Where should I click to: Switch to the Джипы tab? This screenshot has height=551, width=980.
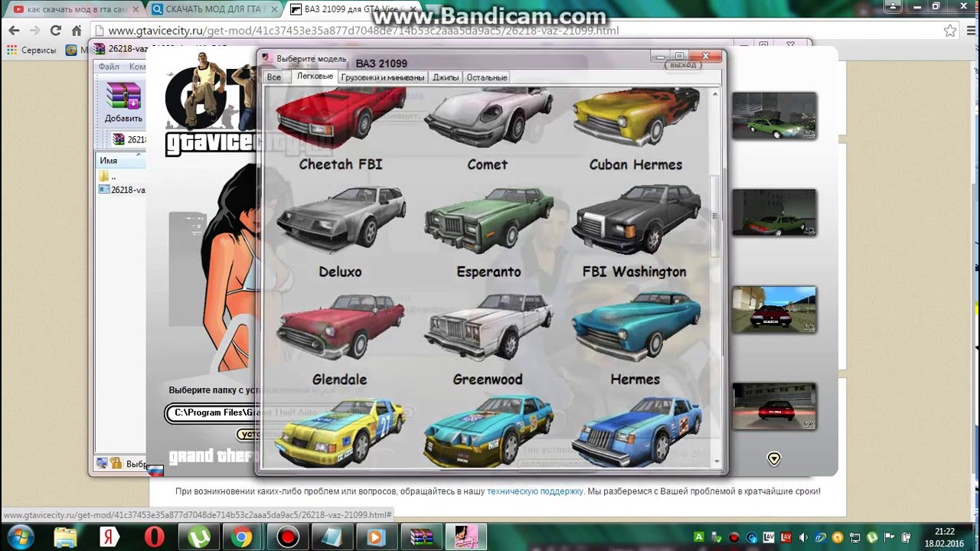tap(446, 77)
